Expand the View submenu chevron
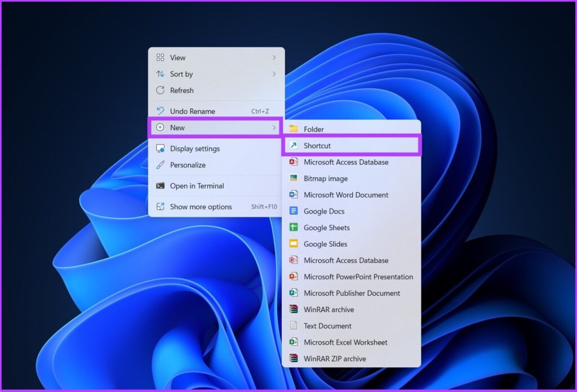The image size is (577, 392). pos(274,57)
